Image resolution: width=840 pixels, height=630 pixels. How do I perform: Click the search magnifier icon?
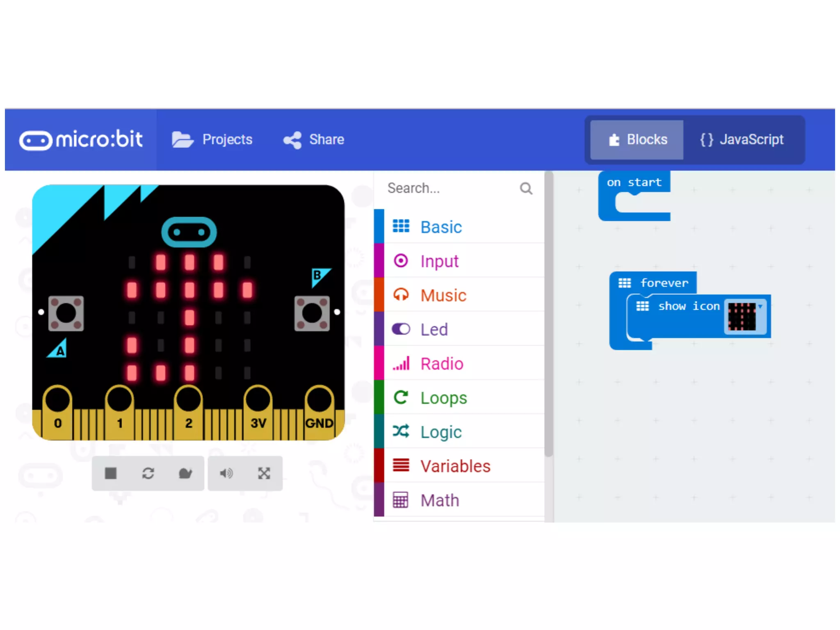pyautogui.click(x=526, y=188)
